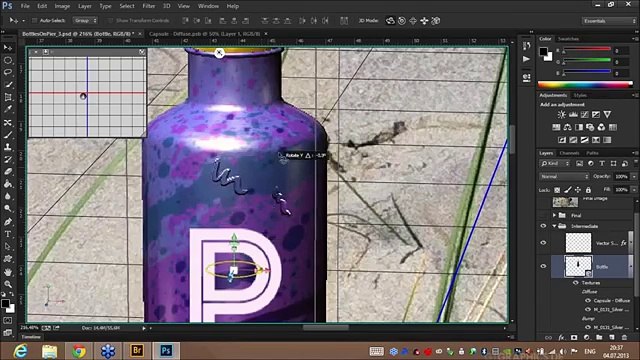Viewport: 640px width, 360px height.
Task: Open the layer style fx menu
Action: [561, 337]
